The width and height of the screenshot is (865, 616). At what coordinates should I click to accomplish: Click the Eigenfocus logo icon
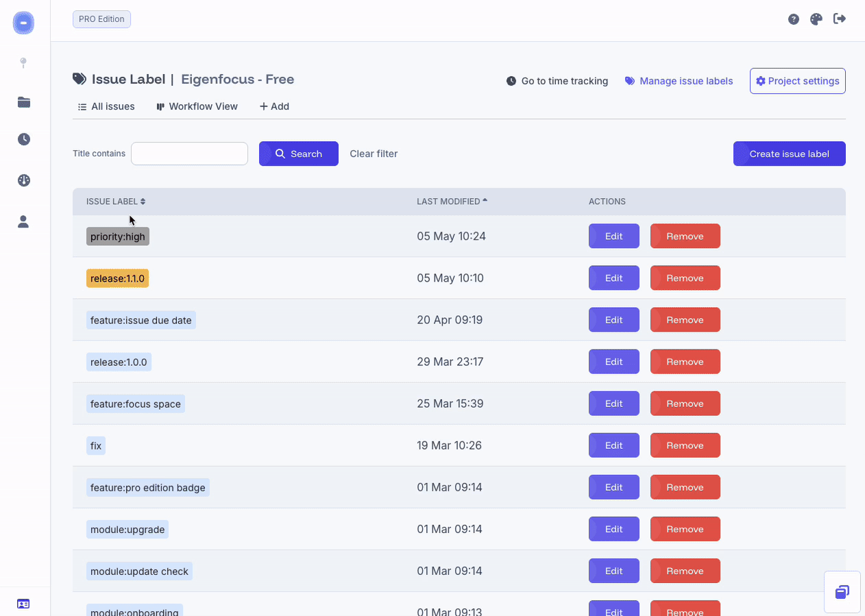pos(23,23)
